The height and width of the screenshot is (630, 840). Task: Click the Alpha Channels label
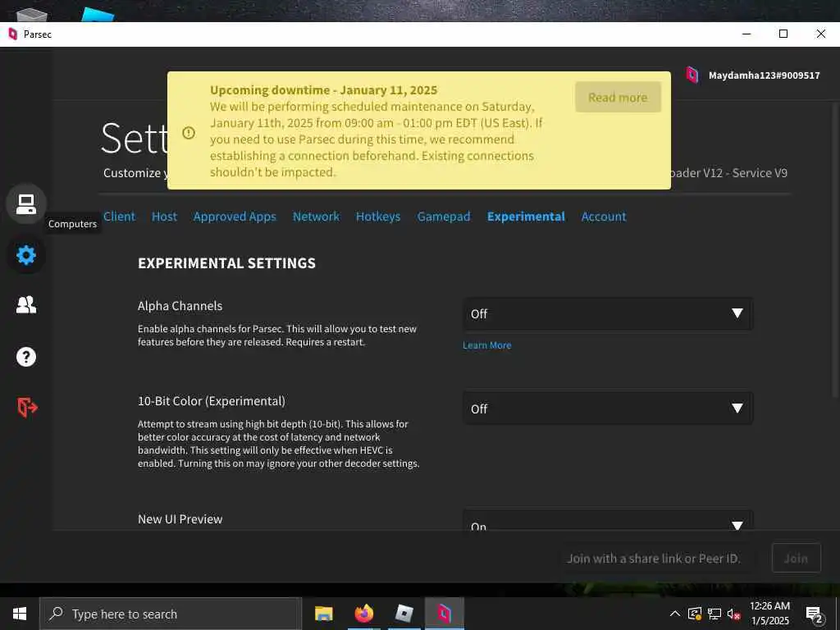(180, 306)
